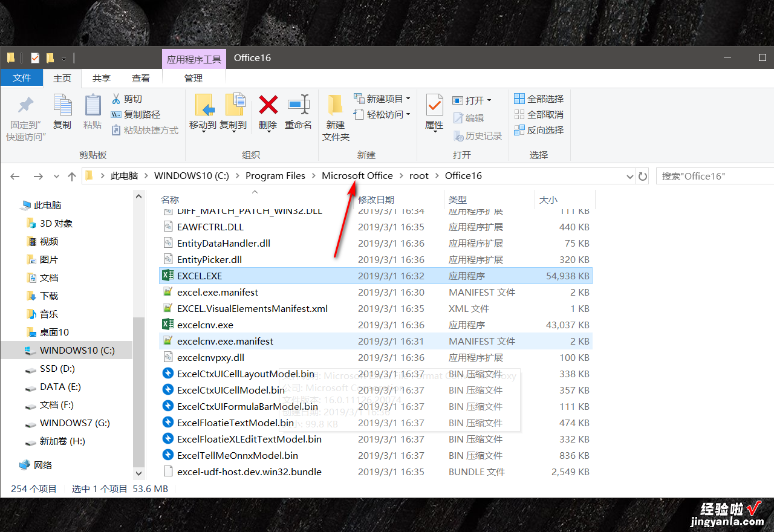Screen dimensions: 774x532
Task: Click Edit (编辑) in the Open group
Action: [x=468, y=118]
